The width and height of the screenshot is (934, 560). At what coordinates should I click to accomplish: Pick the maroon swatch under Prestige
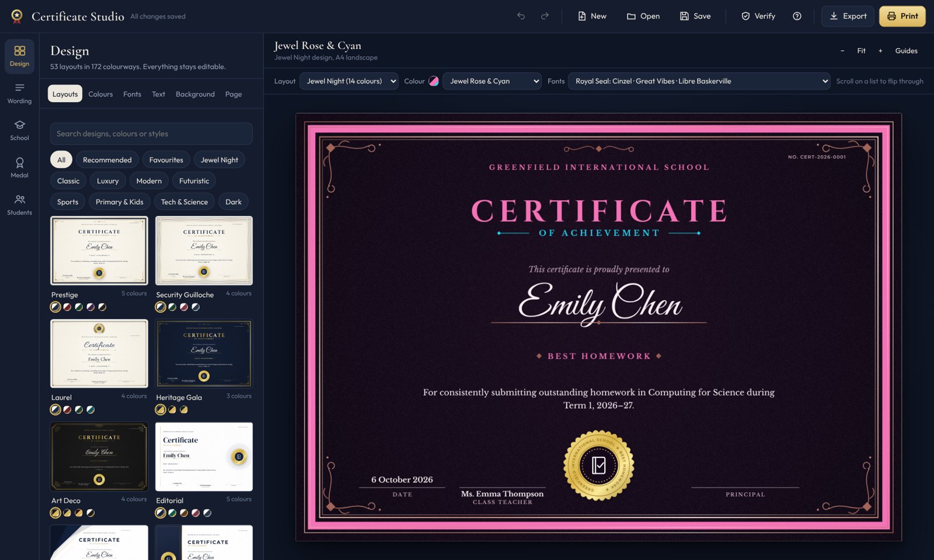67,307
